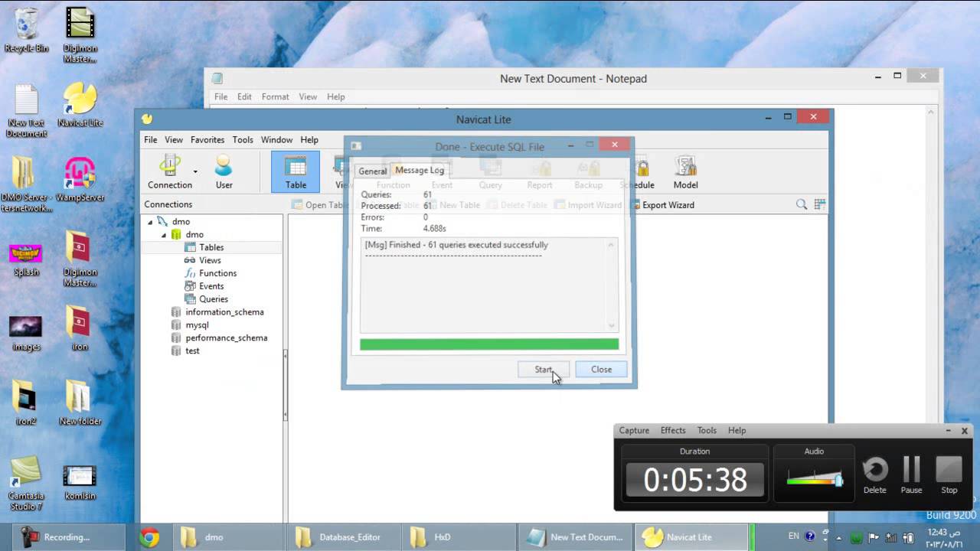Open WampServer desktop shortcut
This screenshot has width=980, height=551.
(80, 179)
